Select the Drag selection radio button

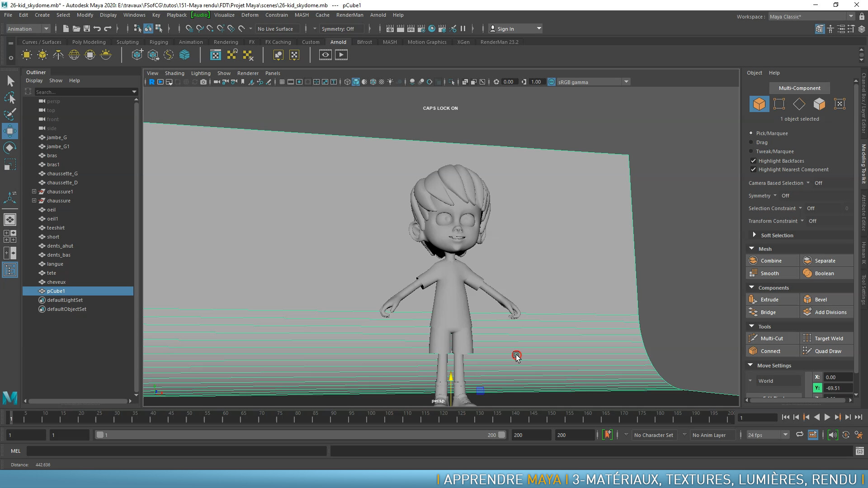coord(751,142)
